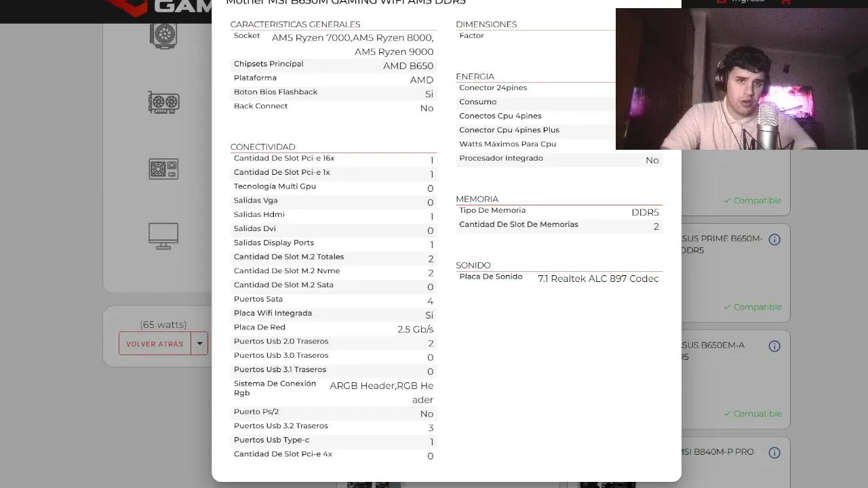Image resolution: width=868 pixels, height=488 pixels.
Task: Click the 'Factor' dimension label
Action: point(471,36)
